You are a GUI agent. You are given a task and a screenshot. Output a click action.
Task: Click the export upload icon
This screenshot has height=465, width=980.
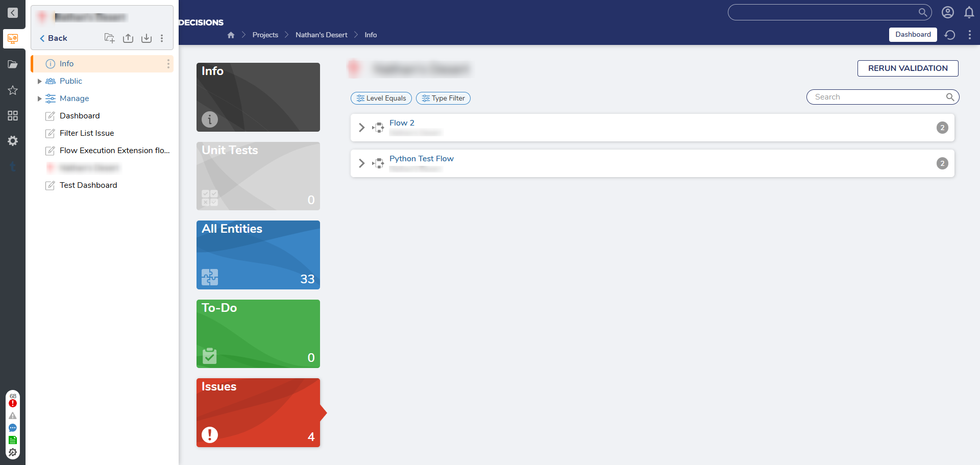pyautogui.click(x=128, y=38)
